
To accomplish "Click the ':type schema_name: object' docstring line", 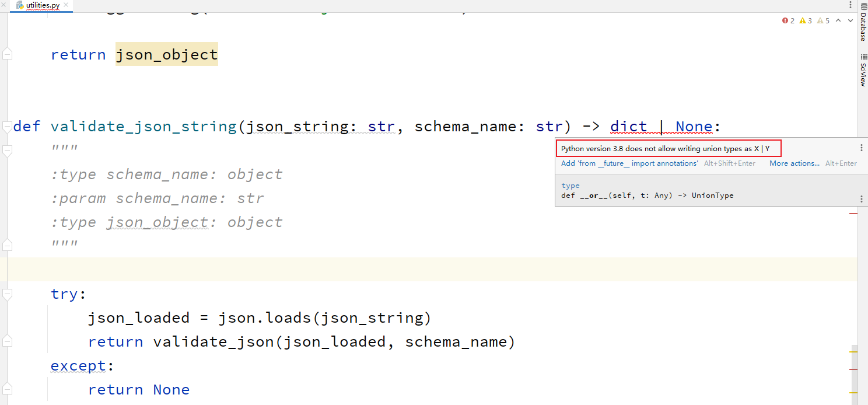I will (x=167, y=174).
